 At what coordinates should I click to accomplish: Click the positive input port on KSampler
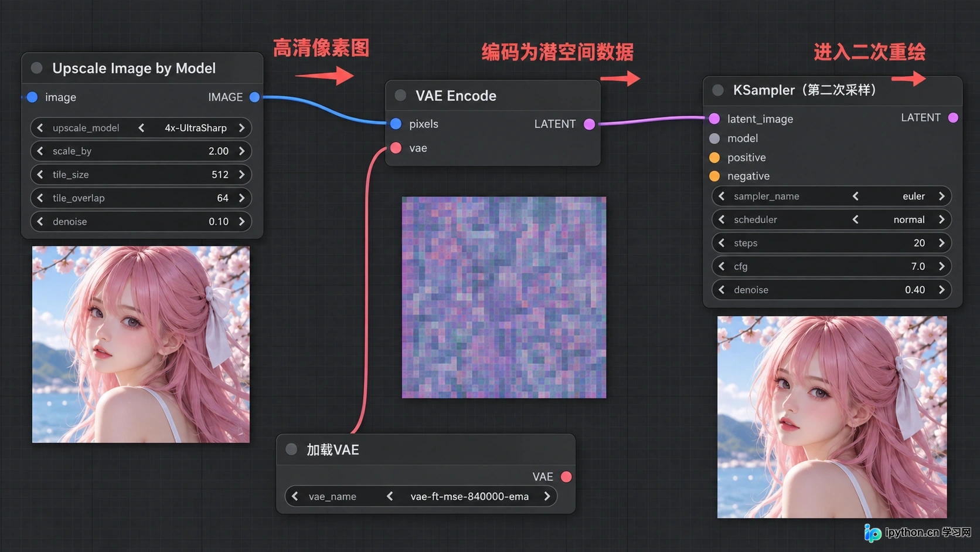tap(714, 157)
